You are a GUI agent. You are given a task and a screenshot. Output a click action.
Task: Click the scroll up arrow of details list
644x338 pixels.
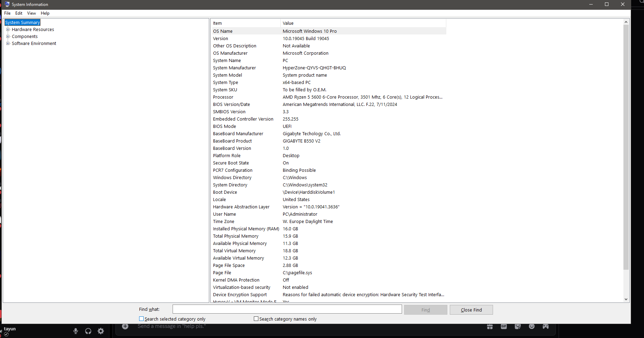pyautogui.click(x=626, y=22)
